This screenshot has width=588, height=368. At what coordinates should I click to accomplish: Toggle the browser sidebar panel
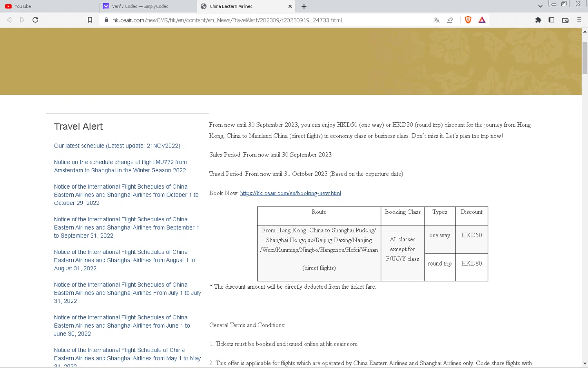click(x=552, y=20)
